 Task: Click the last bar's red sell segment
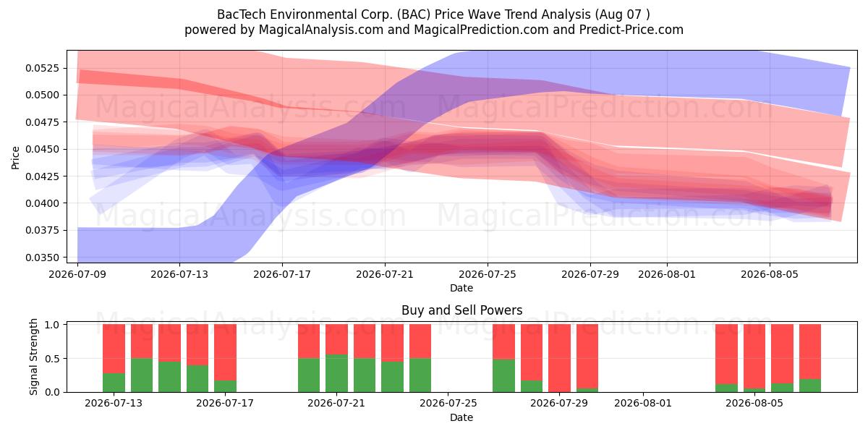pos(810,352)
